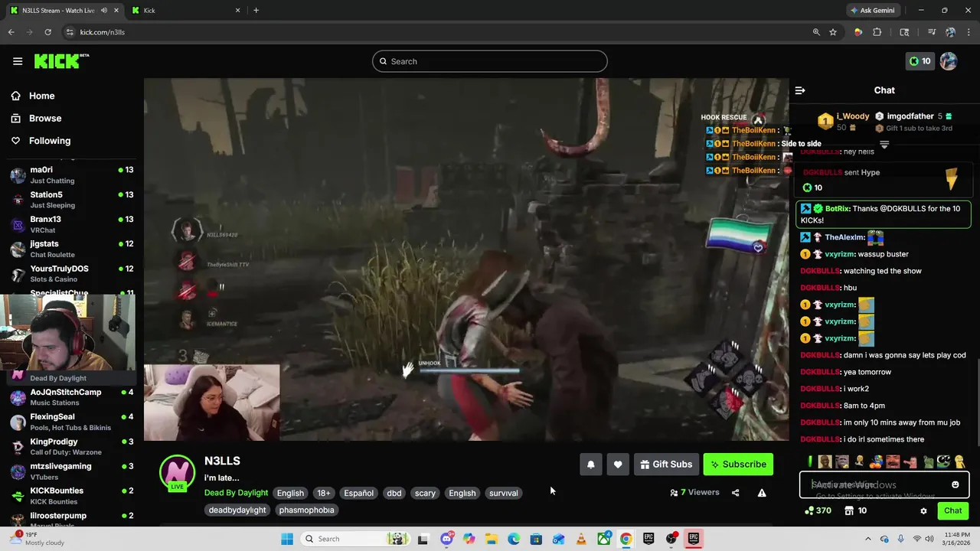This screenshot has height=551, width=980.
Task: Open the emoji picker in the chat input
Action: pos(955,484)
